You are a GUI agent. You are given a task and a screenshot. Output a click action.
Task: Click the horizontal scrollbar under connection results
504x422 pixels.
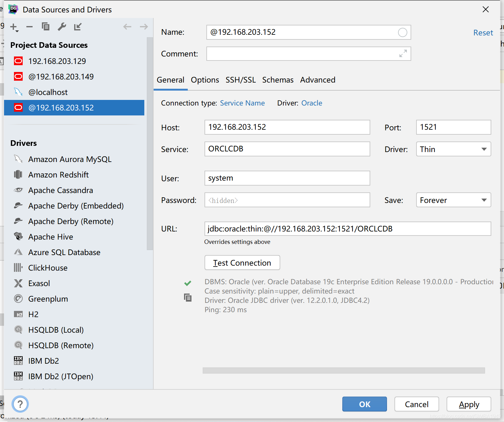(x=344, y=370)
